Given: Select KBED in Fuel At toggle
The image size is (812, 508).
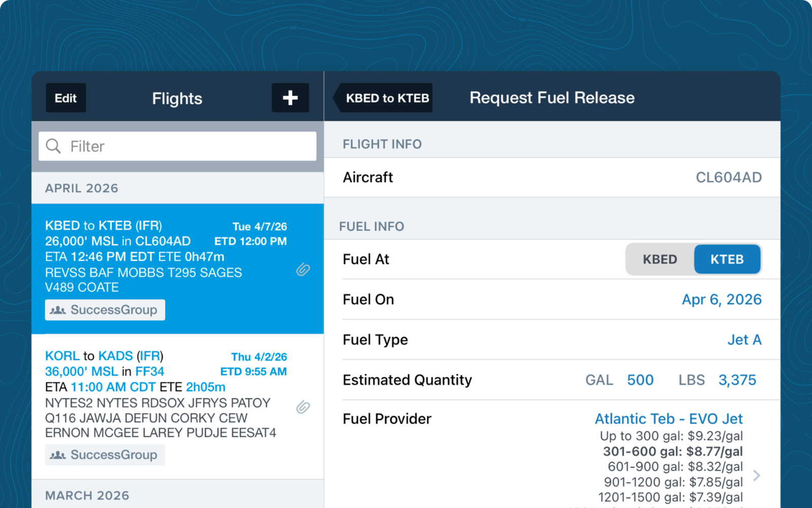Looking at the screenshot, I should [x=660, y=259].
